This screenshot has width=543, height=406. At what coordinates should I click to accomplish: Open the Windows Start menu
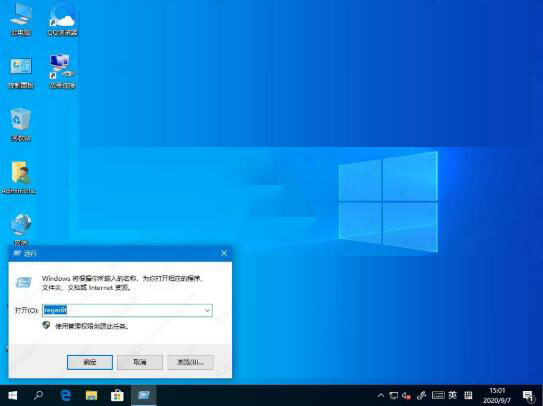coord(12,396)
